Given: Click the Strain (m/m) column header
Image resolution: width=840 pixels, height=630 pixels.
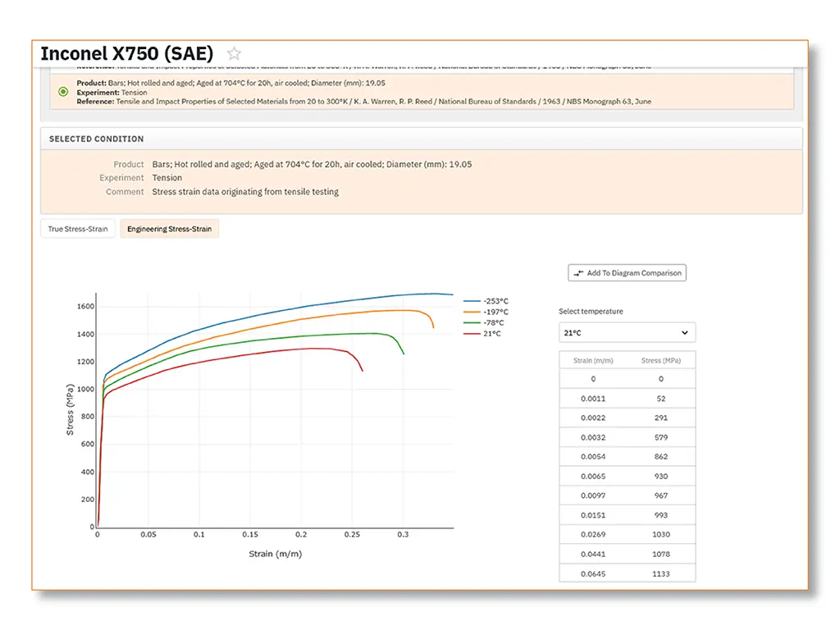Looking at the screenshot, I should coord(593,360).
